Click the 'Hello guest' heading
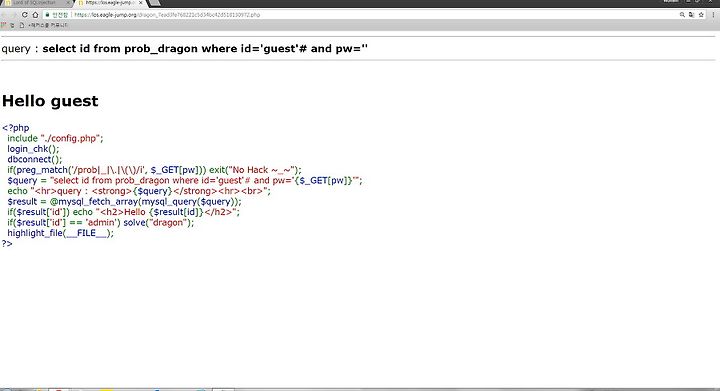The height and width of the screenshot is (391, 720). tap(50, 101)
